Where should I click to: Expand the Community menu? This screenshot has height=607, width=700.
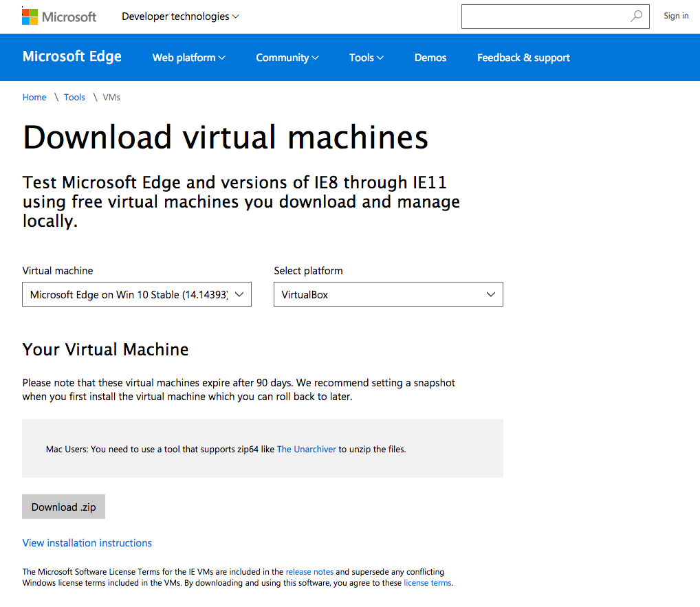[287, 58]
